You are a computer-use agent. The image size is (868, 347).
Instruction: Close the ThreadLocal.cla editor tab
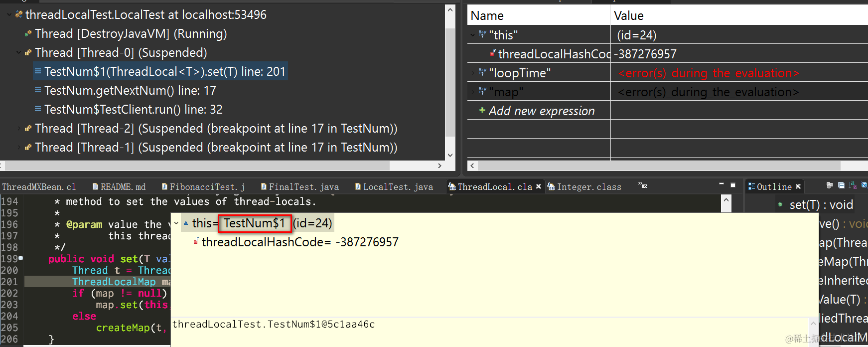539,186
